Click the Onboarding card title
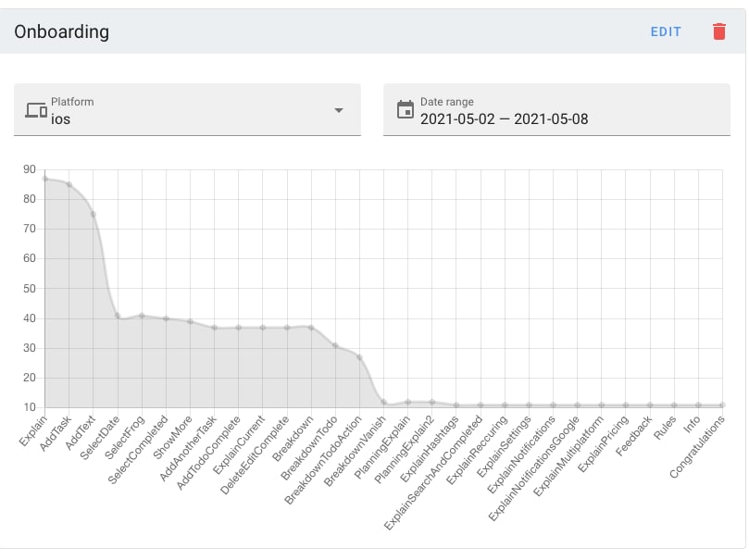Viewport: 749px width, 560px height. (x=62, y=31)
